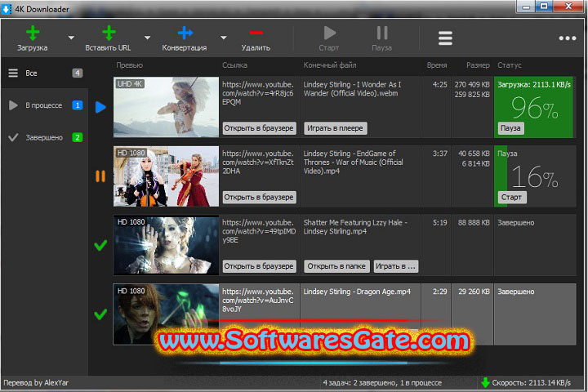Click the UHD 4K quality badge
Image resolution: width=588 pixels, height=392 pixels.
(130, 84)
